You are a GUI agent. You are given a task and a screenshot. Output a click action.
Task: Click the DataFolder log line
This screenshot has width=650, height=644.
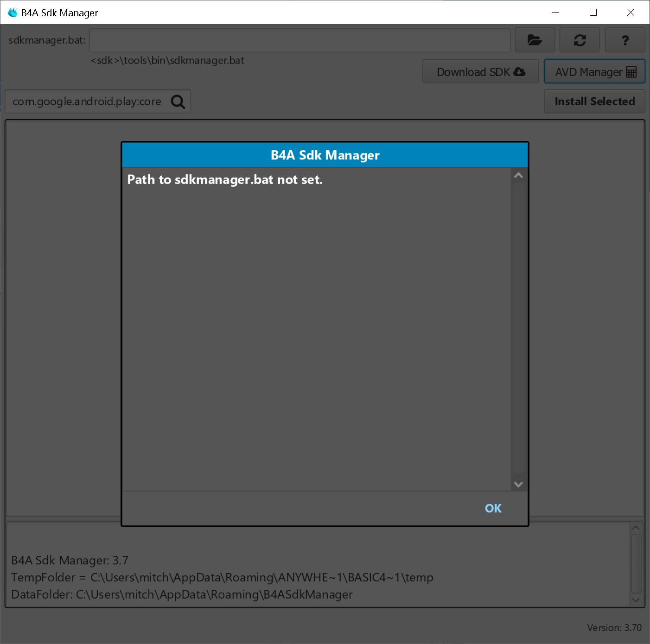tap(182, 595)
